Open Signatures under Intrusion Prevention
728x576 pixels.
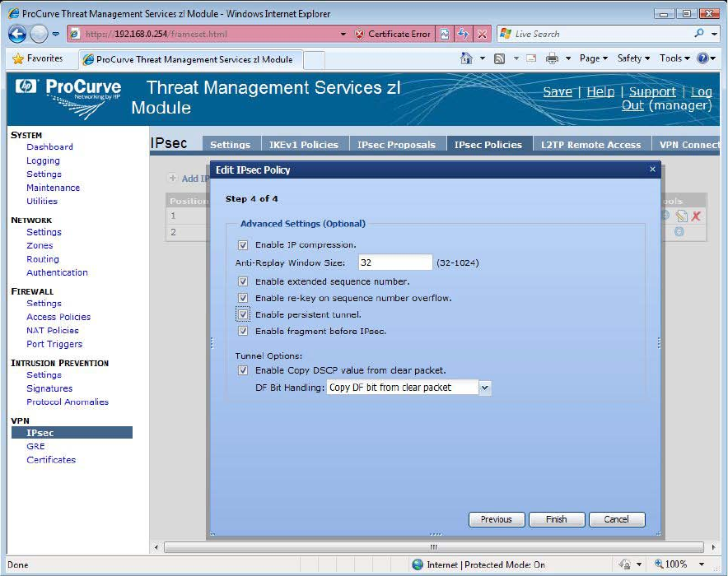point(49,388)
